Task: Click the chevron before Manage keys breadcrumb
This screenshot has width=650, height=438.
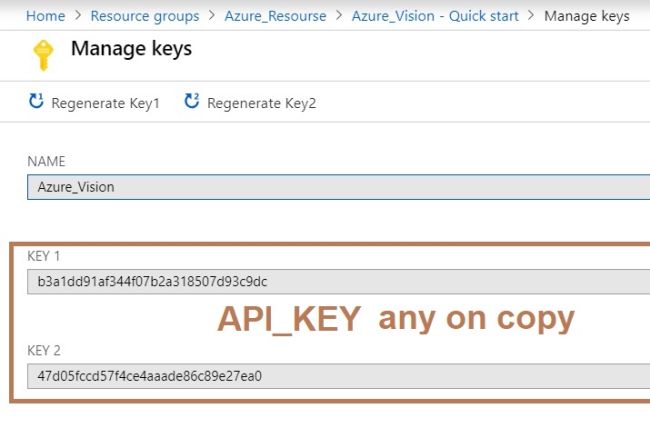Action: [x=531, y=16]
